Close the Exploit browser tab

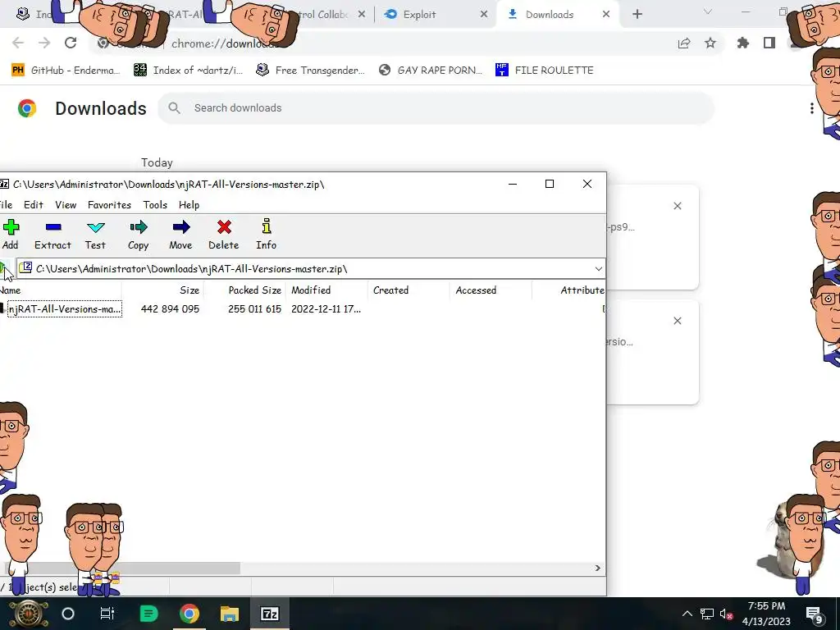[484, 15]
